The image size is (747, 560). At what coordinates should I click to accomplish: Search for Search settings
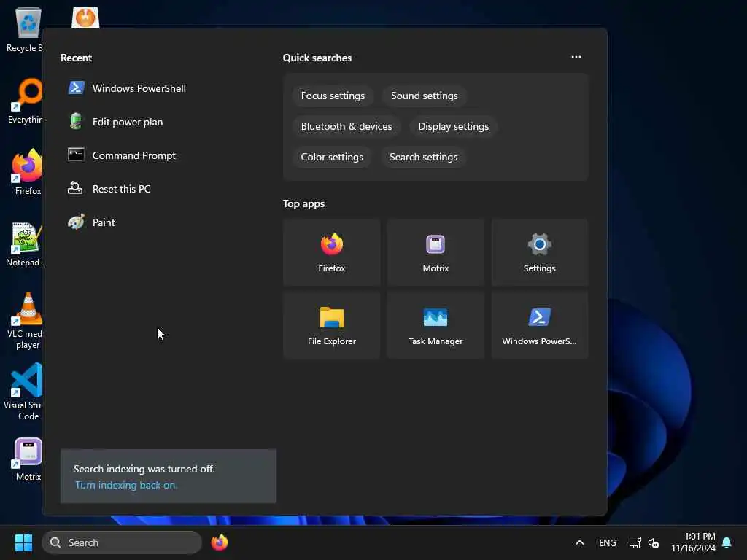coord(423,157)
